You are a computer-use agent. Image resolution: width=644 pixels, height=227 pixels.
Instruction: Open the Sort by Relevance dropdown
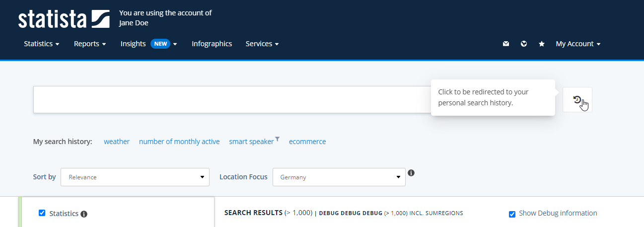coord(135,177)
